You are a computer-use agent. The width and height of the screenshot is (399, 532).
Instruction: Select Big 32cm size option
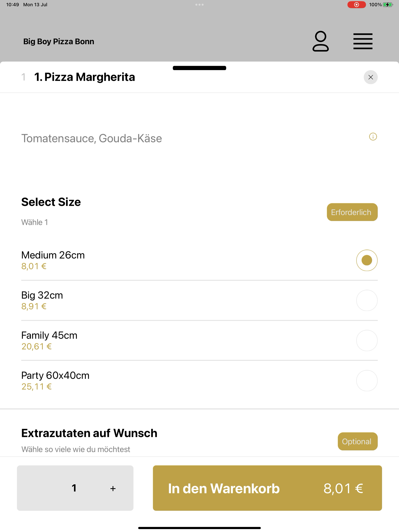pyautogui.click(x=366, y=300)
